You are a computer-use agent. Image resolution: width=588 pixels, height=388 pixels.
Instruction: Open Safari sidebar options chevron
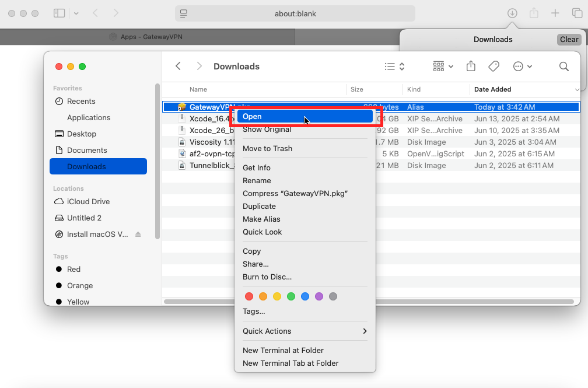pos(76,13)
